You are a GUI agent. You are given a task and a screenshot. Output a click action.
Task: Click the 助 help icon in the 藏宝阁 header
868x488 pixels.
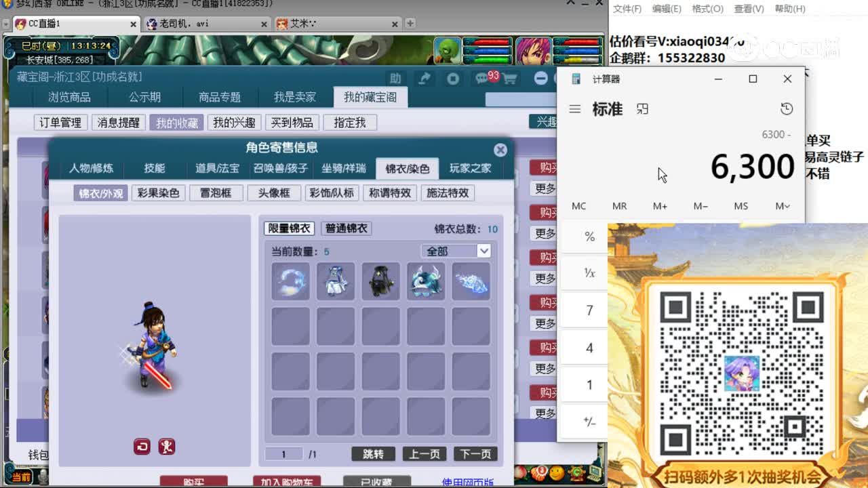[395, 79]
